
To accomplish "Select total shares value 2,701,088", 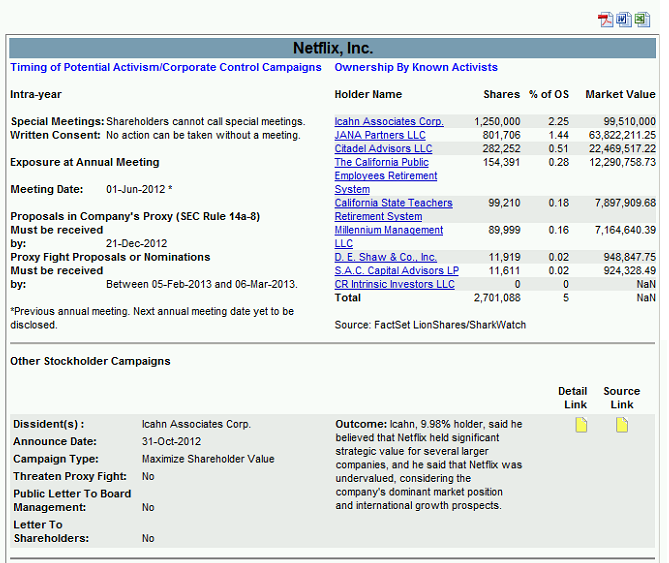I will [497, 298].
